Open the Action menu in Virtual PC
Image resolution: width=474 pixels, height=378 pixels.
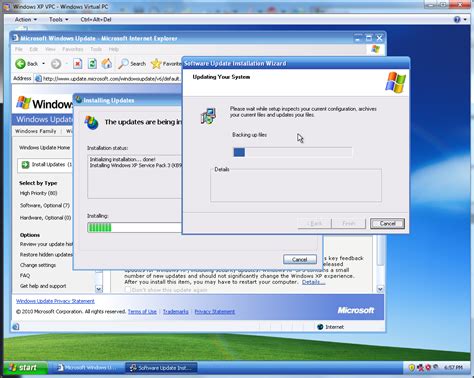coord(26,19)
